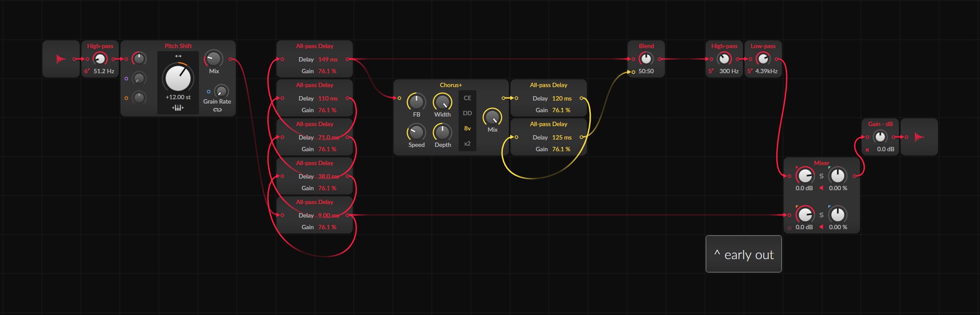Viewport: 980px width, 315px height.
Task: Click the 6P slope icon on 51.2 Hz High-pass
Action: [x=87, y=71]
